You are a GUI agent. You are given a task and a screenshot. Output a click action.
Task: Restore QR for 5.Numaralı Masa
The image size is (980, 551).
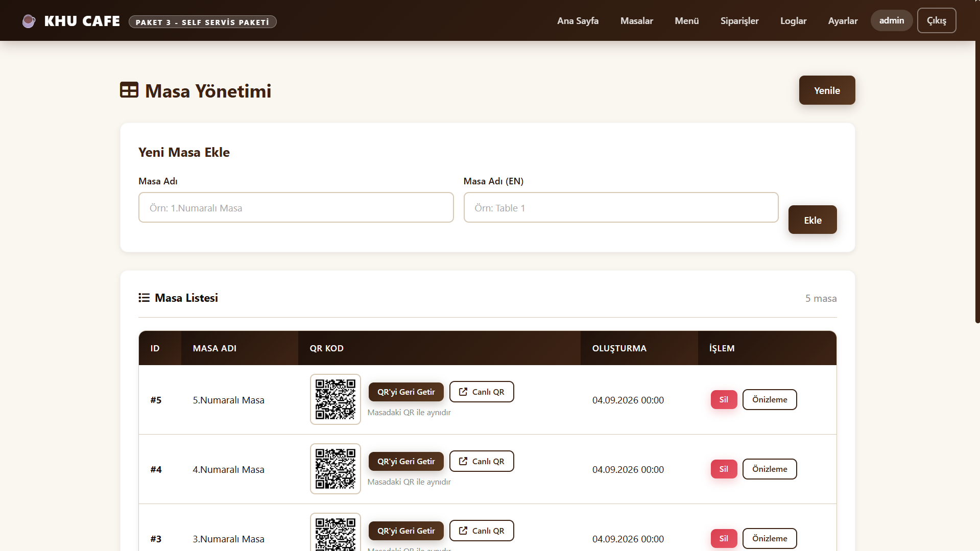tap(406, 392)
